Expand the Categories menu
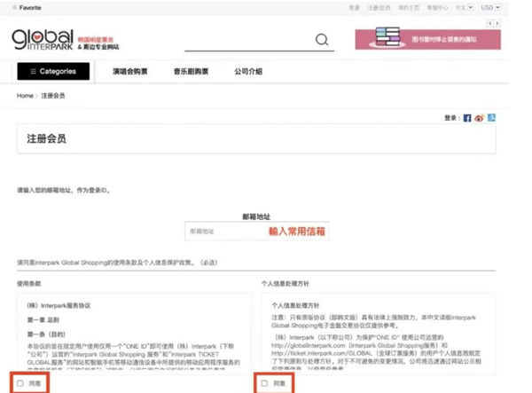532x393 pixels. point(53,71)
